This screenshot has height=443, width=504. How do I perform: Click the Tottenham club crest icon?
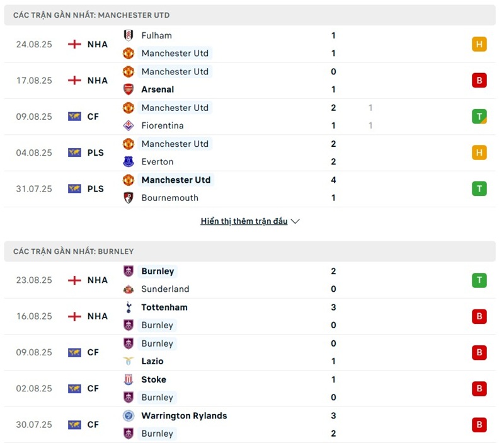click(129, 307)
